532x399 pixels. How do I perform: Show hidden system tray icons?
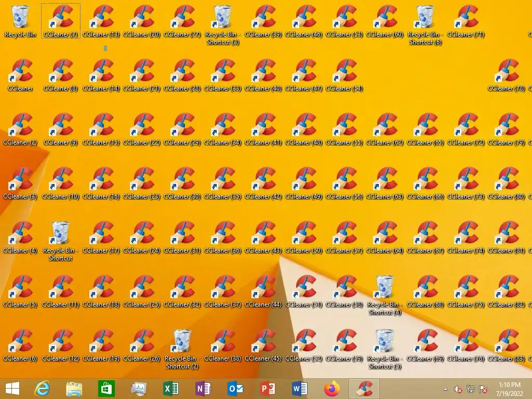(x=445, y=389)
